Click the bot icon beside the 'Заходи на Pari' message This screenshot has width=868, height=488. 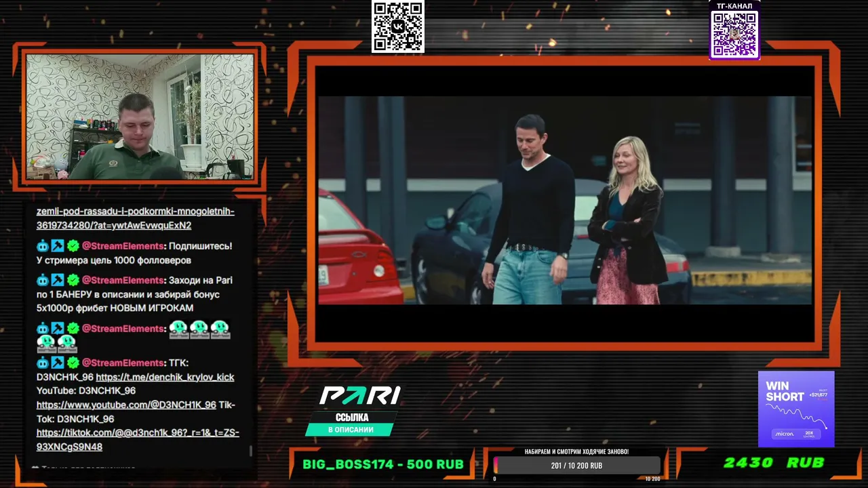click(x=43, y=280)
